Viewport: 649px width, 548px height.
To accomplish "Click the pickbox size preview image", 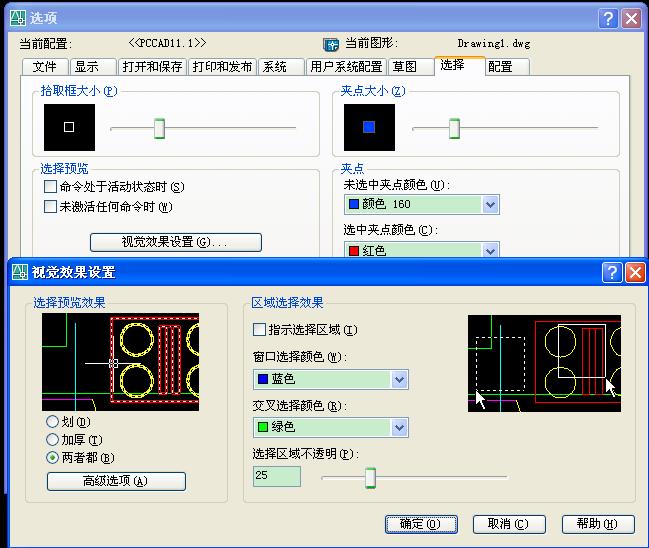I will 70,127.
